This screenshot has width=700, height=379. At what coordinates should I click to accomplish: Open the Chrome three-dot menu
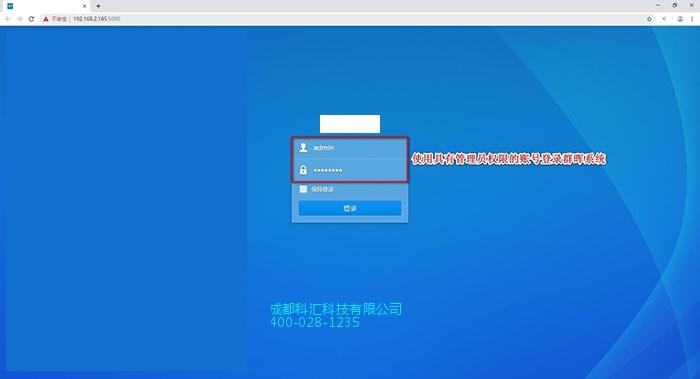point(692,19)
